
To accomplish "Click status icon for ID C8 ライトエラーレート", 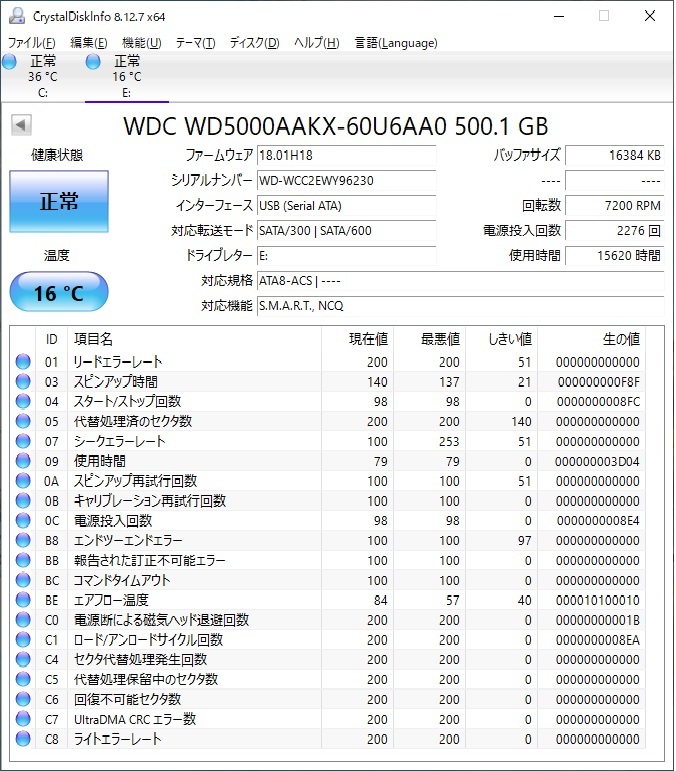I will click(23, 739).
